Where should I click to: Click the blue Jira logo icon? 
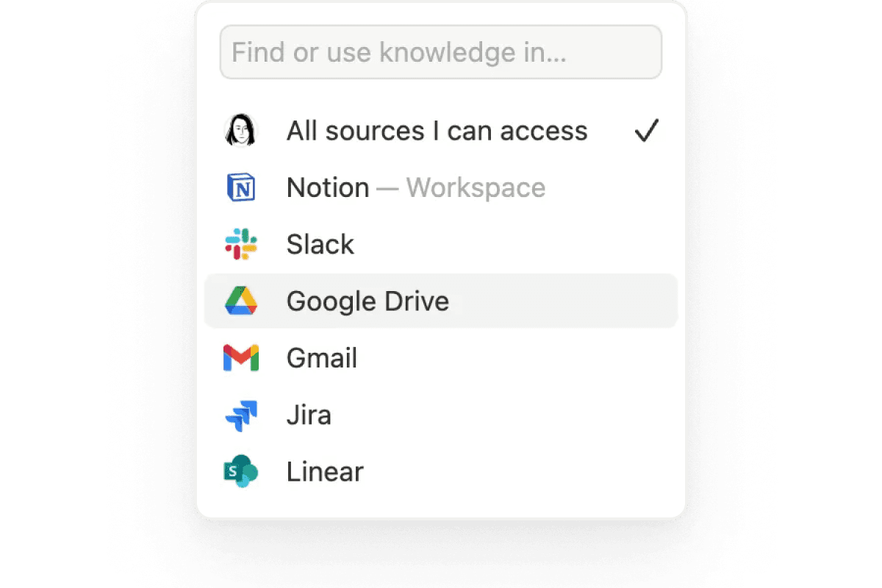tap(240, 415)
